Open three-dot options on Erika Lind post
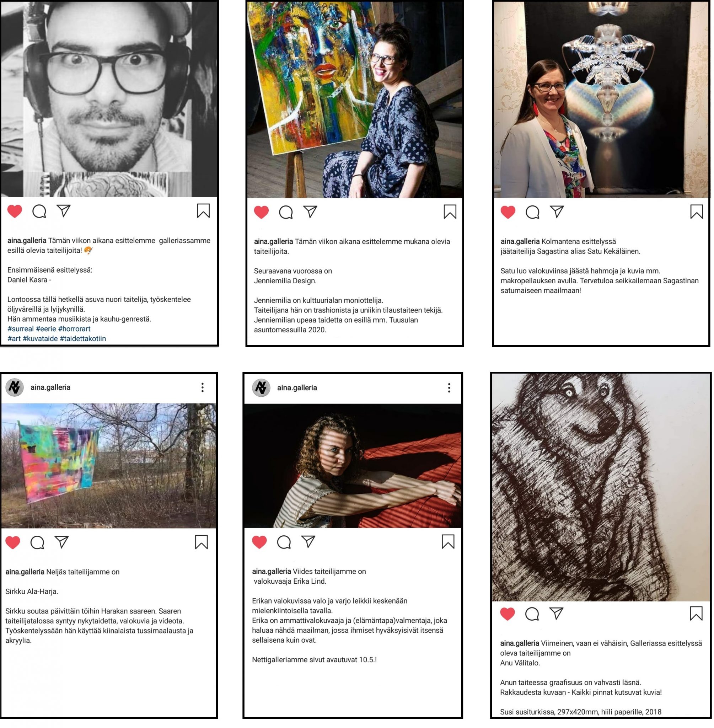Image resolution: width=714 pixels, height=728 pixels. [449, 388]
